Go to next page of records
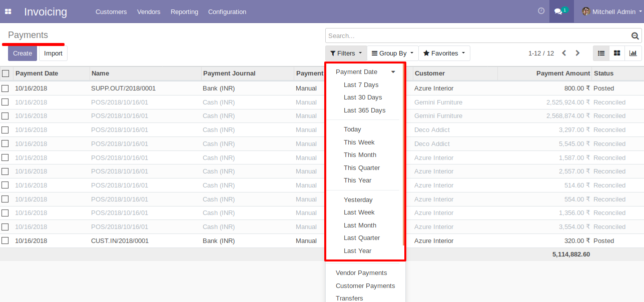 pos(577,53)
